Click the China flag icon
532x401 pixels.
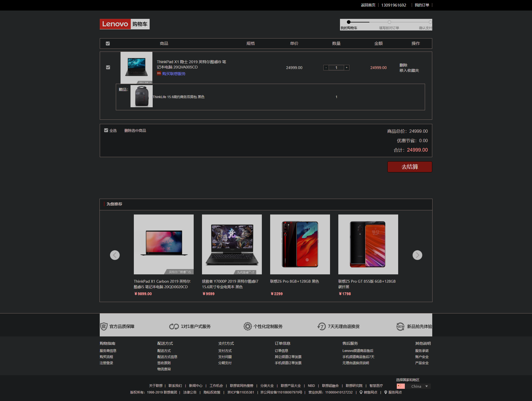click(401, 386)
